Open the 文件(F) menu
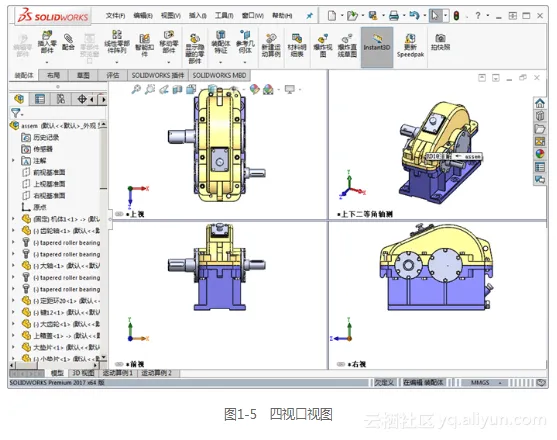 point(115,16)
